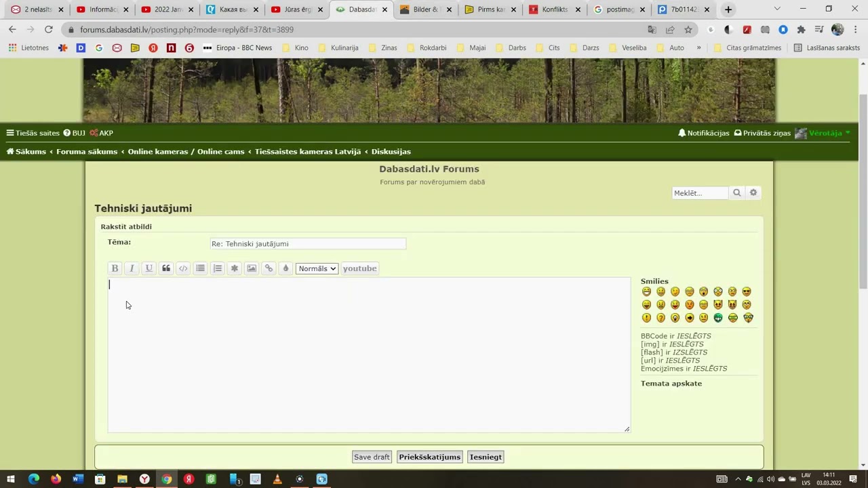Open the Lasīšanas saraksts reading list
Image resolution: width=868 pixels, height=488 pixels.
pos(827,47)
